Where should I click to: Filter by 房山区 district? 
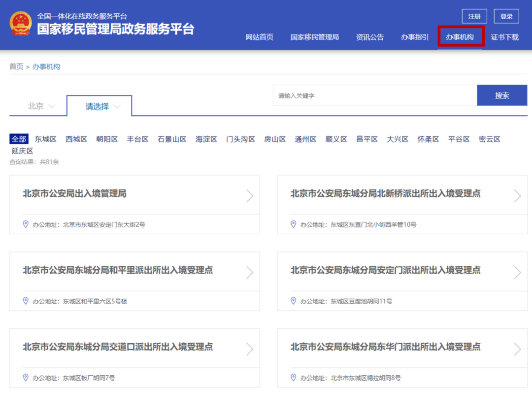[x=275, y=139]
